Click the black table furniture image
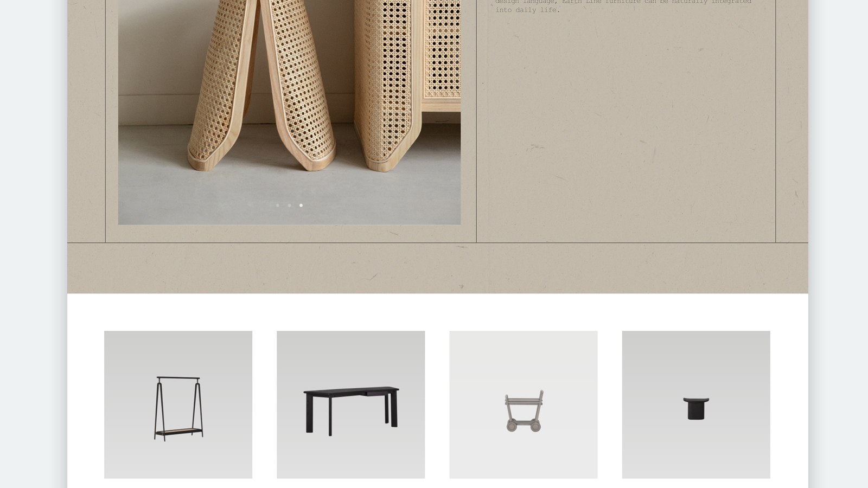The height and width of the screenshot is (488, 868). [x=351, y=411]
